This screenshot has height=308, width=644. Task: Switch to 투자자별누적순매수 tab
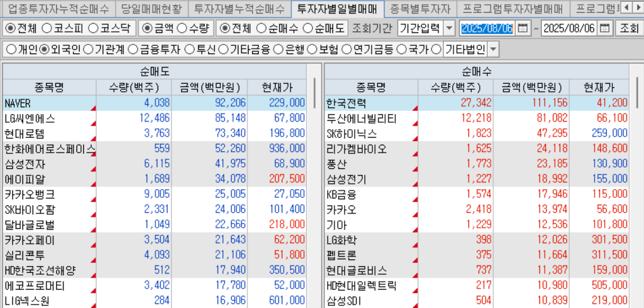(x=239, y=8)
